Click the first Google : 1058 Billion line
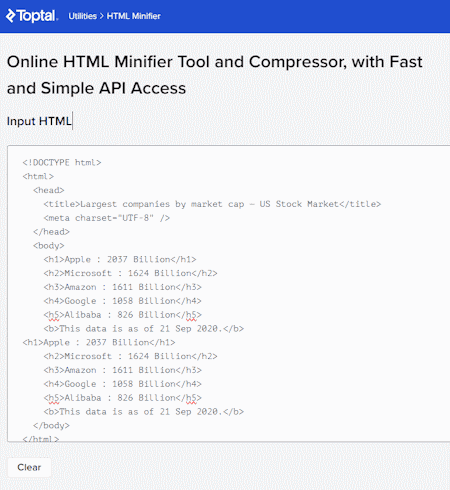Viewport: 450px width, 490px height. pyautogui.click(x=122, y=301)
